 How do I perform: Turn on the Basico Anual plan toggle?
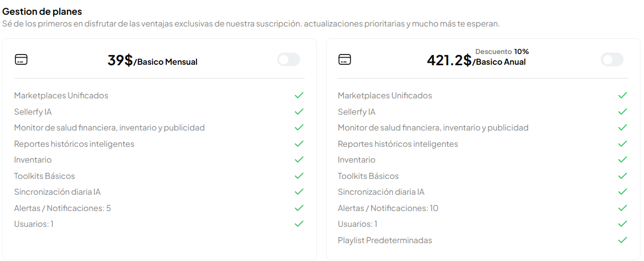pos(612,60)
